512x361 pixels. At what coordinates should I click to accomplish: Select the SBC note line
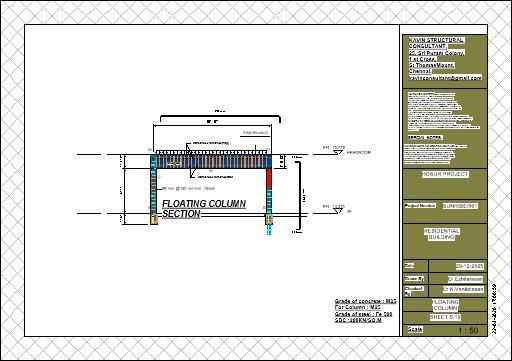click(x=358, y=320)
